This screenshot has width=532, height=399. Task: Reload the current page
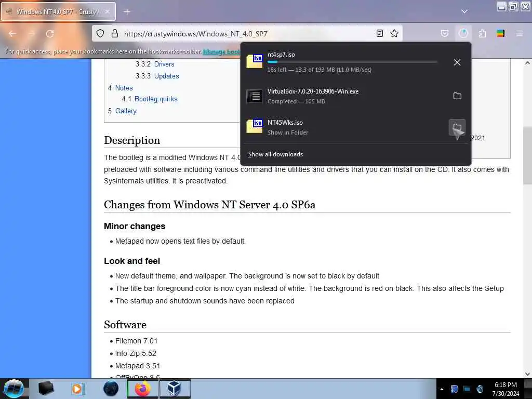pos(50,34)
